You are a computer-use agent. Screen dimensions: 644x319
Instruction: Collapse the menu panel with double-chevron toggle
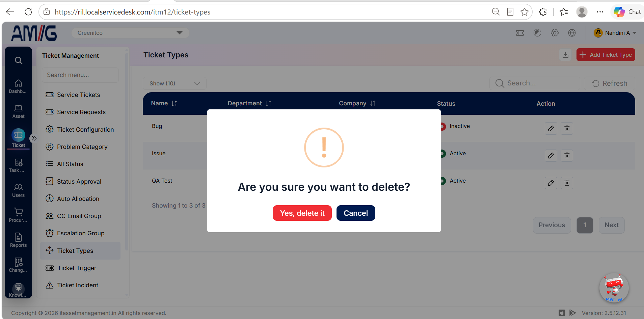(34, 138)
